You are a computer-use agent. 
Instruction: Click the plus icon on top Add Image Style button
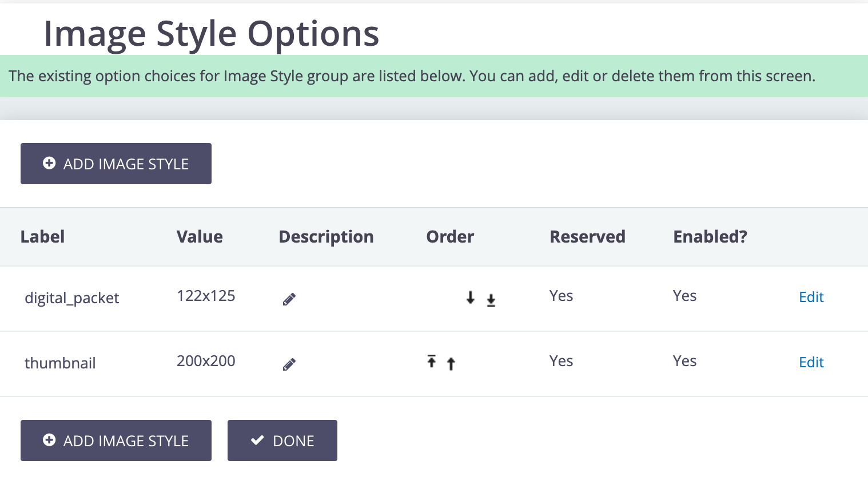coord(50,163)
